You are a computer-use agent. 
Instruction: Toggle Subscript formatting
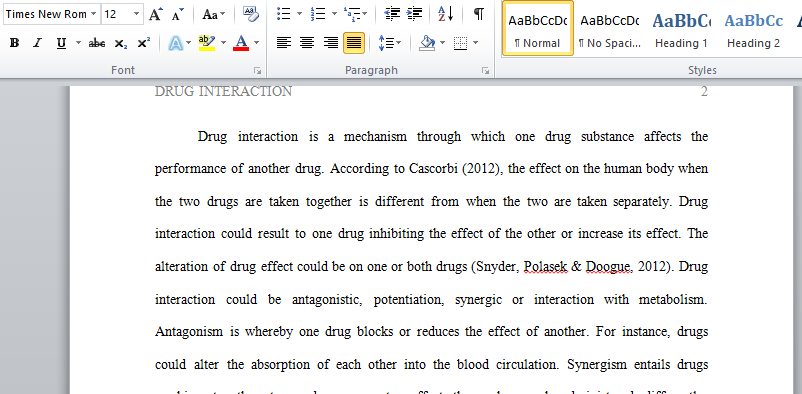pyautogui.click(x=121, y=43)
